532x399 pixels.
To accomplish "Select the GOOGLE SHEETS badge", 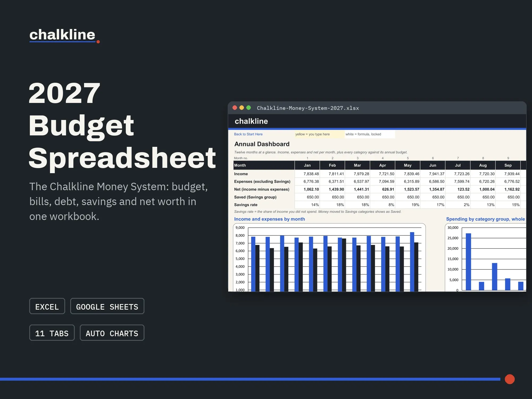I will [107, 306].
